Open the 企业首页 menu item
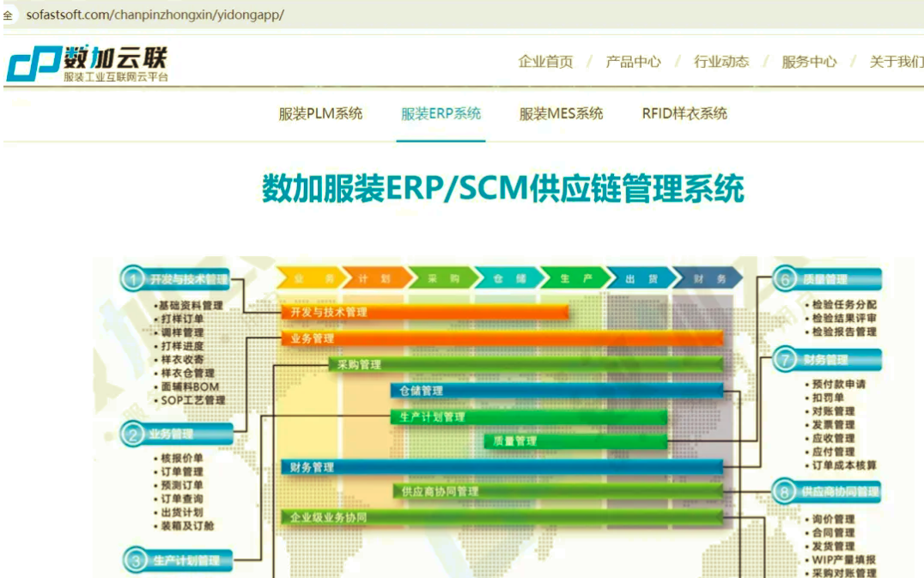The height and width of the screenshot is (578, 924). pos(545,62)
